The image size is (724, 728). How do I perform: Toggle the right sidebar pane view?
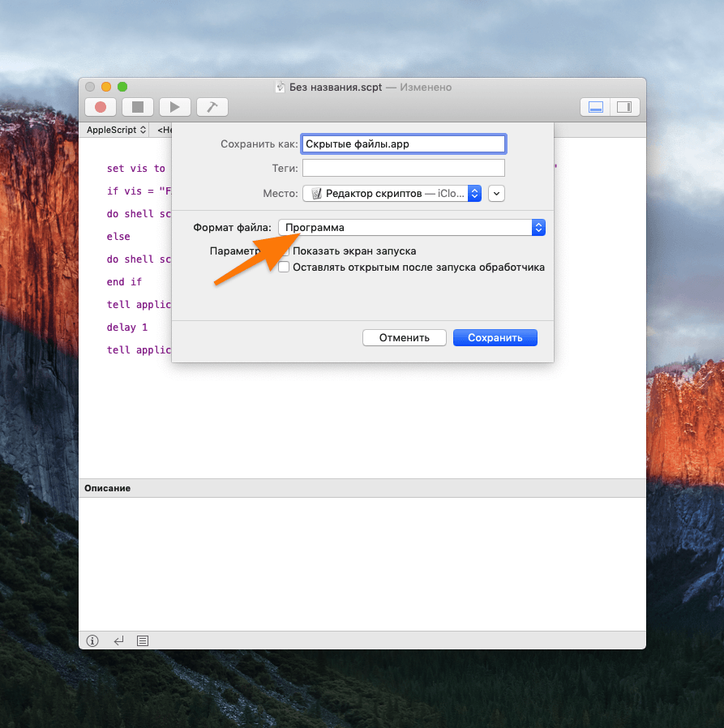[624, 107]
